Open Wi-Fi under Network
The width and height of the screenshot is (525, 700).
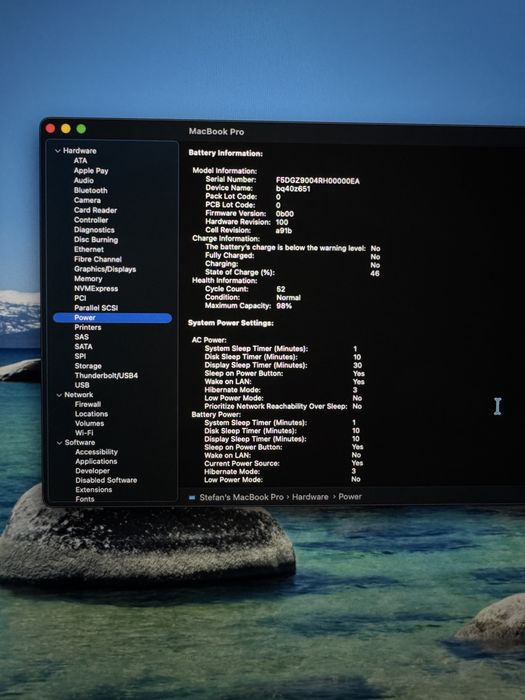pos(84,433)
